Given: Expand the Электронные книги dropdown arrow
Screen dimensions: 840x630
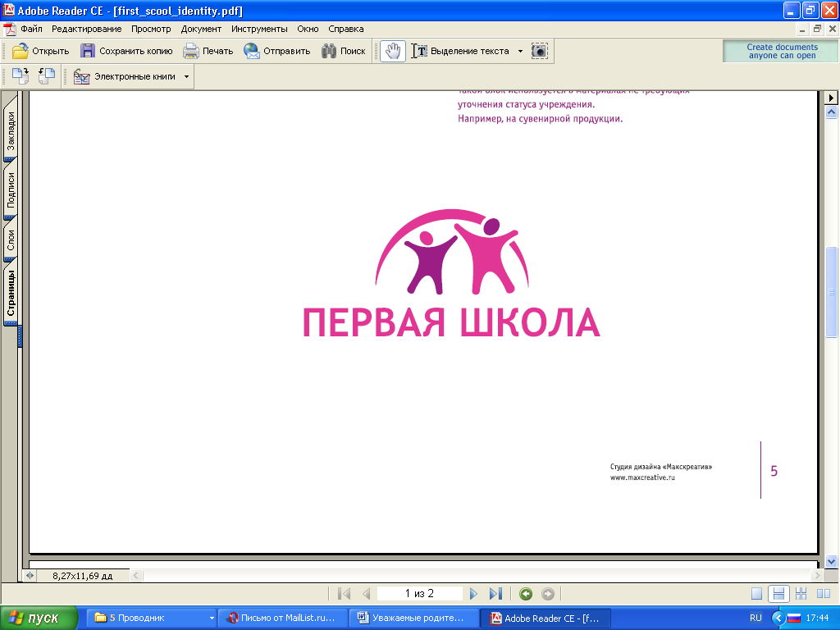Looking at the screenshot, I should pos(186,76).
